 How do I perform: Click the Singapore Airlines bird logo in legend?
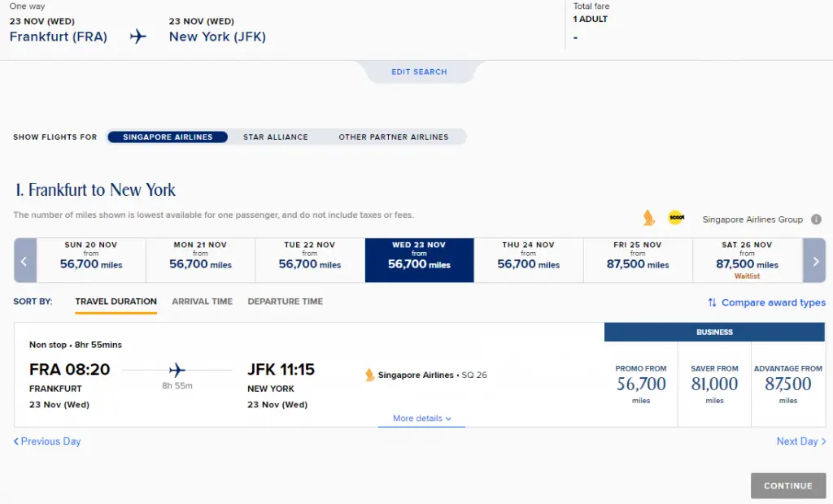648,218
